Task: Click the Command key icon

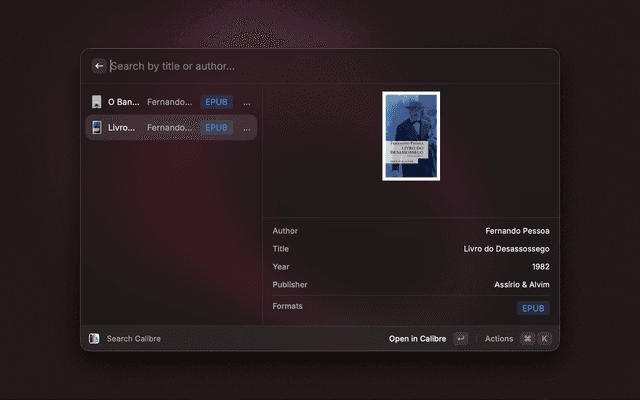Action: click(527, 339)
